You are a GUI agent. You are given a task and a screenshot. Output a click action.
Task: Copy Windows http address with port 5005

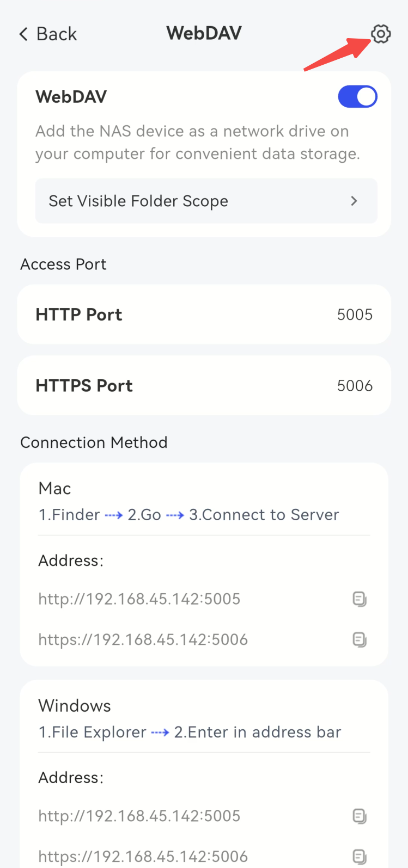pos(360,816)
